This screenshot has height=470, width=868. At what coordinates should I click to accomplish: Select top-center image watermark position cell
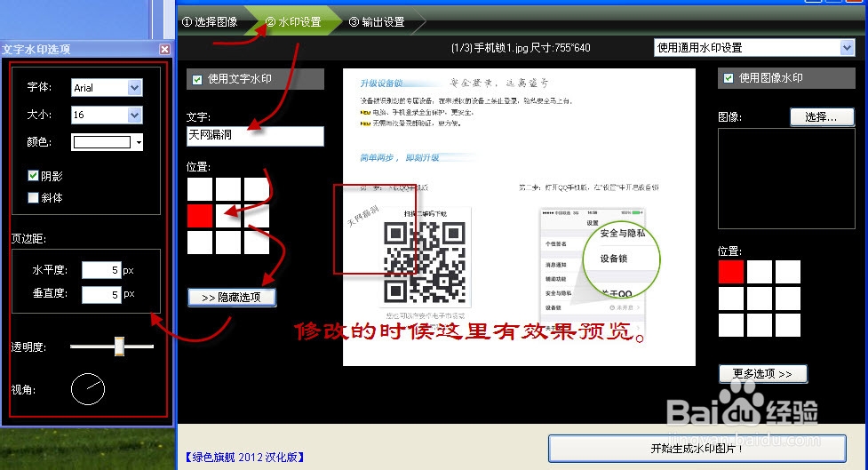coord(760,272)
